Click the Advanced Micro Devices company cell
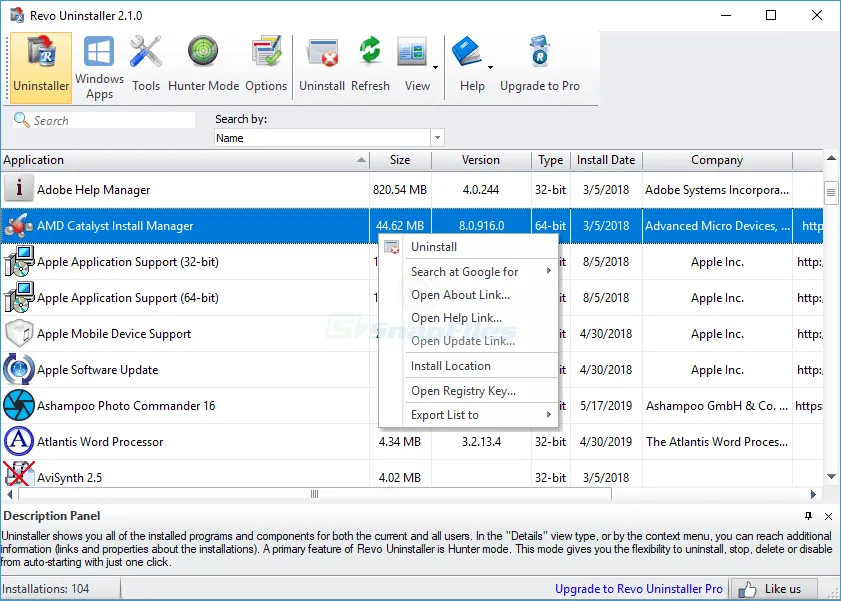The image size is (841, 601). click(x=717, y=226)
